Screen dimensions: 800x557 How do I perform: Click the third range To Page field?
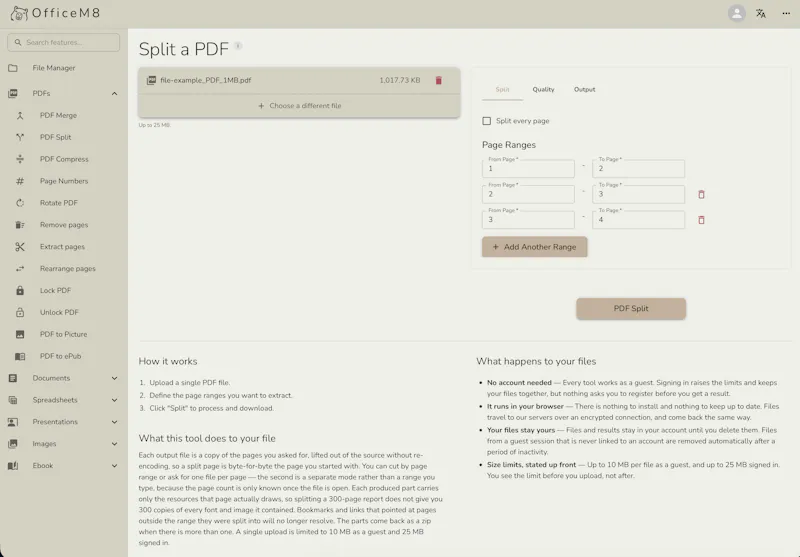(x=638, y=220)
